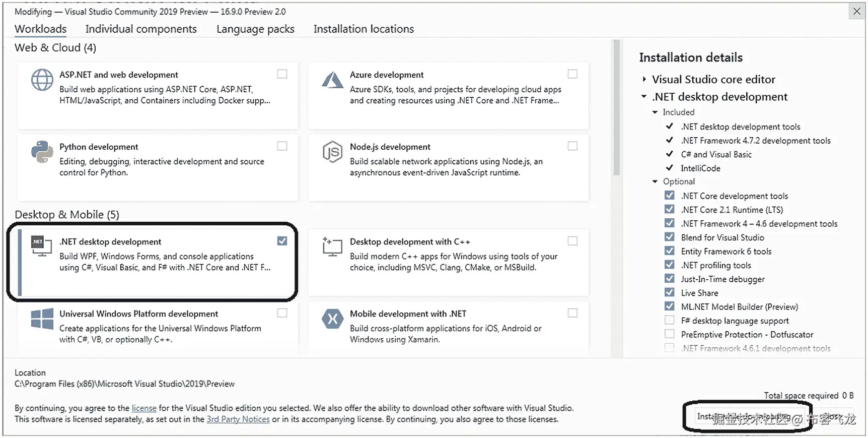Click the Installation details heading

pos(691,57)
